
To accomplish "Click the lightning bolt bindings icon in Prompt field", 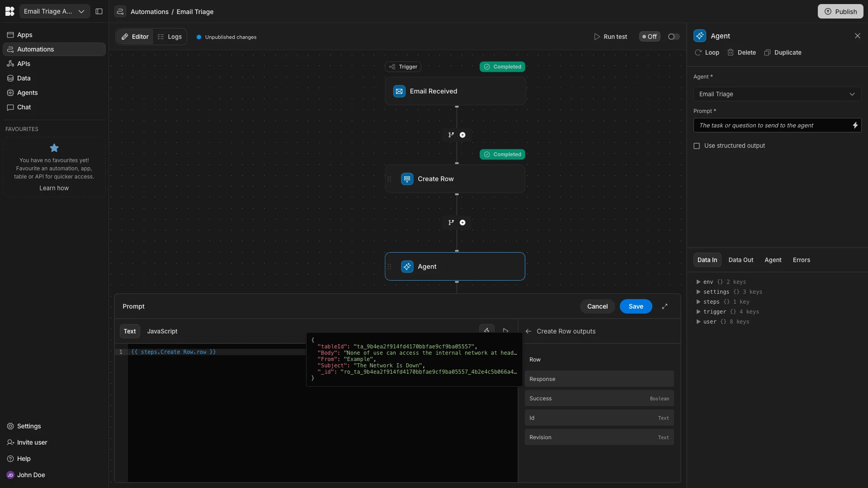I will tap(855, 126).
